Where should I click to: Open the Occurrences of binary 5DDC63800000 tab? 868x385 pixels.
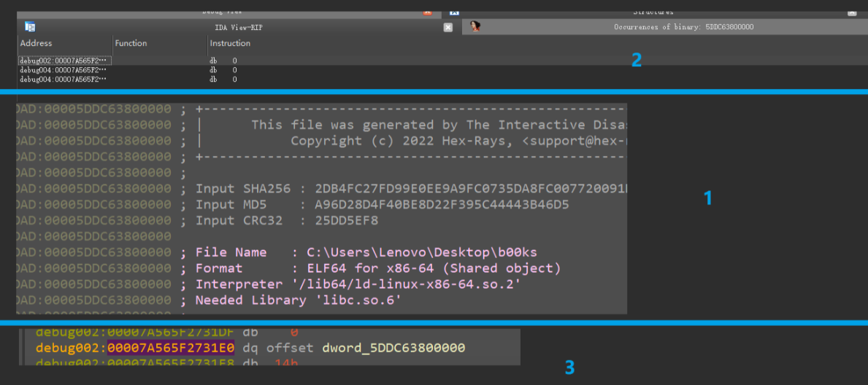[x=683, y=27]
